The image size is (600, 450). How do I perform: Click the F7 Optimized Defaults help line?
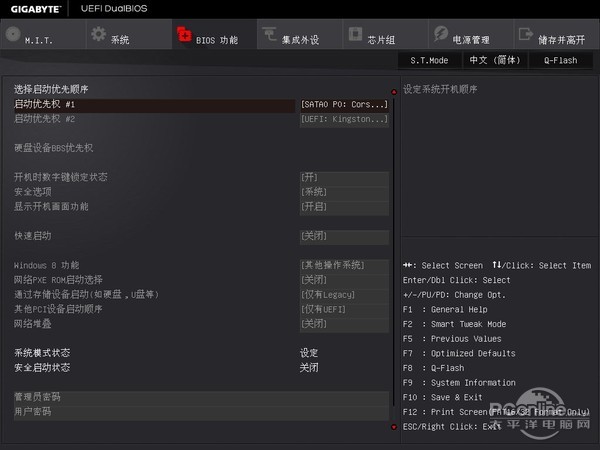click(459, 354)
